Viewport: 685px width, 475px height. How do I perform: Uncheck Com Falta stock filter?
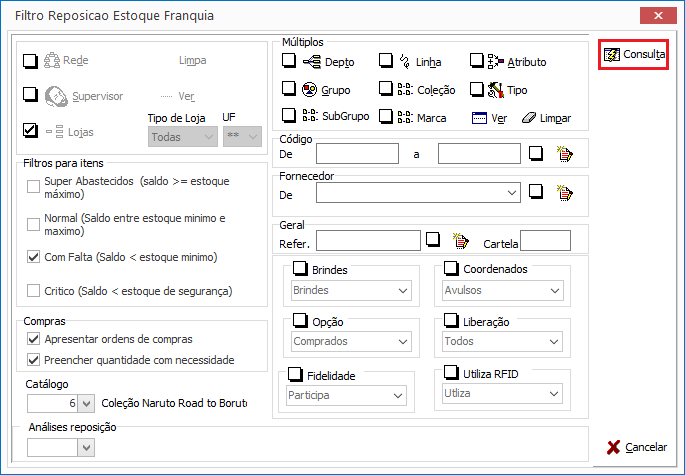[33, 257]
